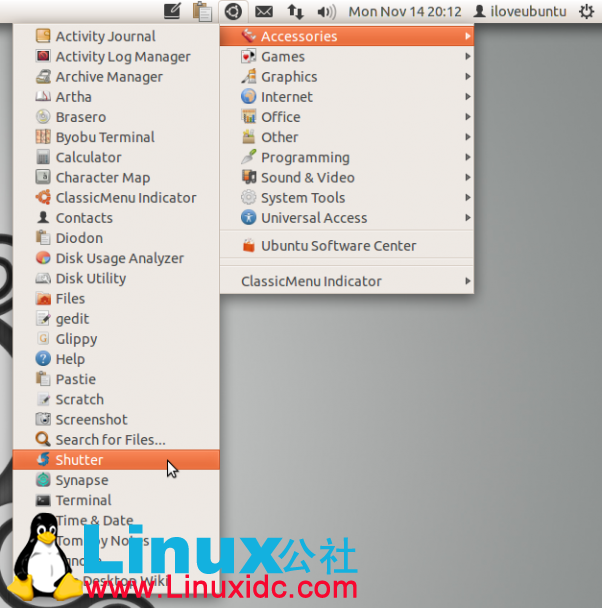Click the Synapse icon
This screenshot has height=608, width=602.
click(43, 480)
